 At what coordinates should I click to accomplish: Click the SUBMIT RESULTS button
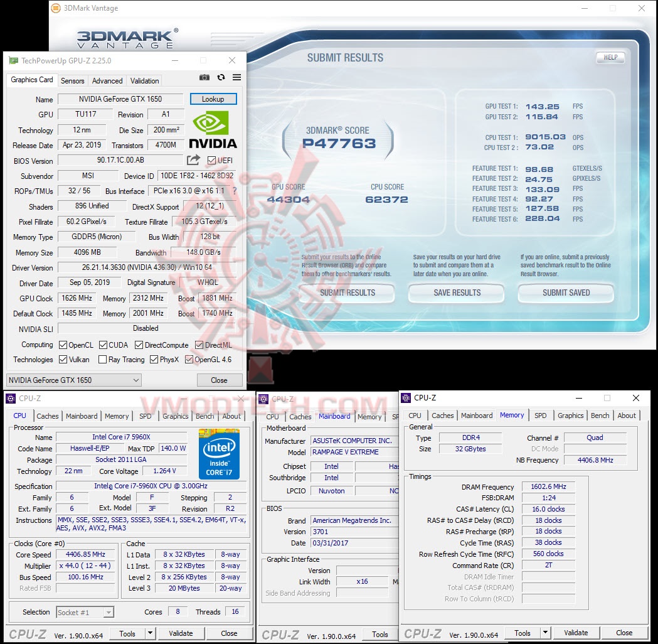pos(348,292)
